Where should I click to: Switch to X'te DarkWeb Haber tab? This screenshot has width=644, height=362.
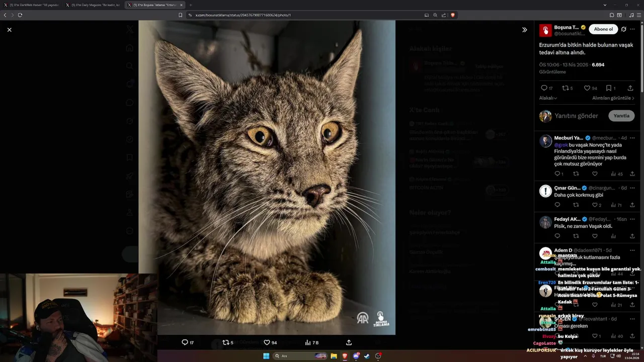32,5
